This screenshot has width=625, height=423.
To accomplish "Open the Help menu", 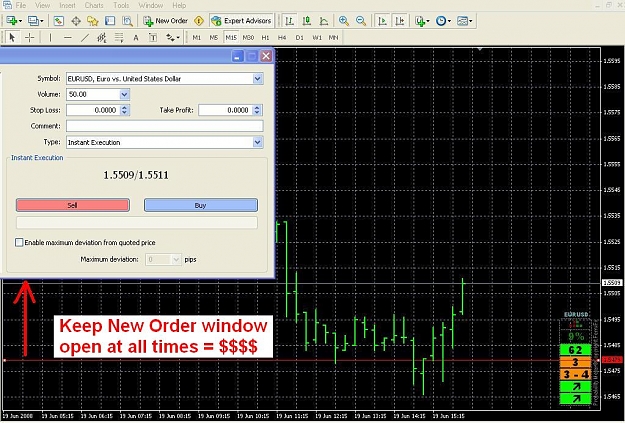I will click(179, 5).
